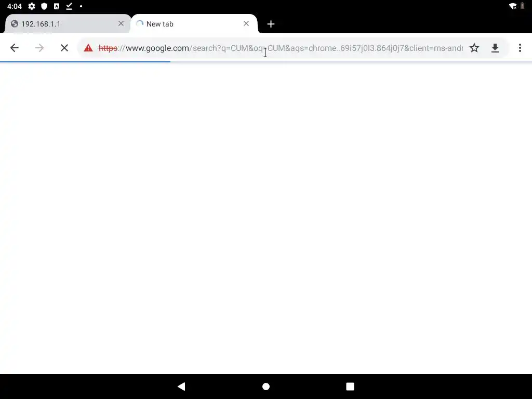Open Chrome three-dot menu
The image size is (532, 399).
[x=520, y=48]
